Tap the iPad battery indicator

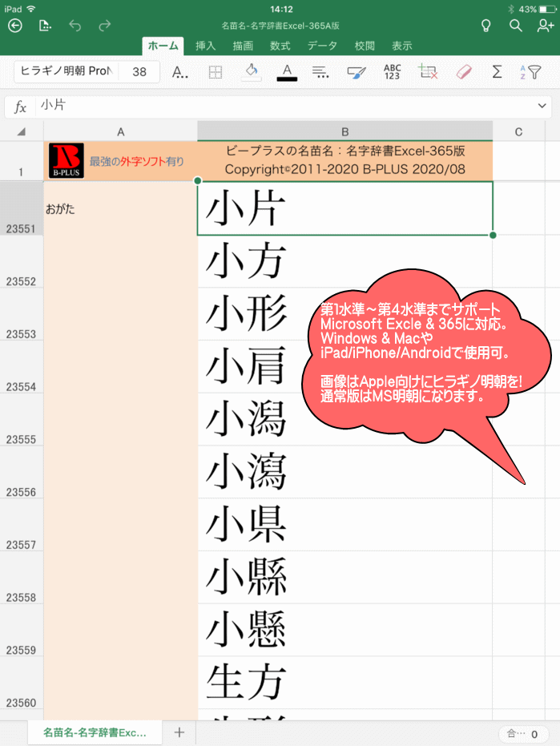[548, 9]
